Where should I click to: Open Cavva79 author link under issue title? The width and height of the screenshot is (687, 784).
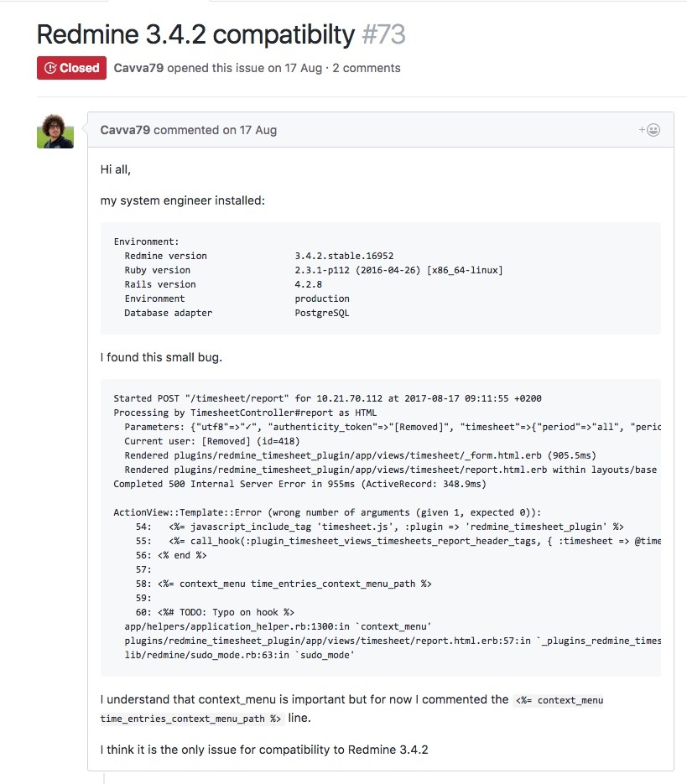pyautogui.click(x=138, y=68)
